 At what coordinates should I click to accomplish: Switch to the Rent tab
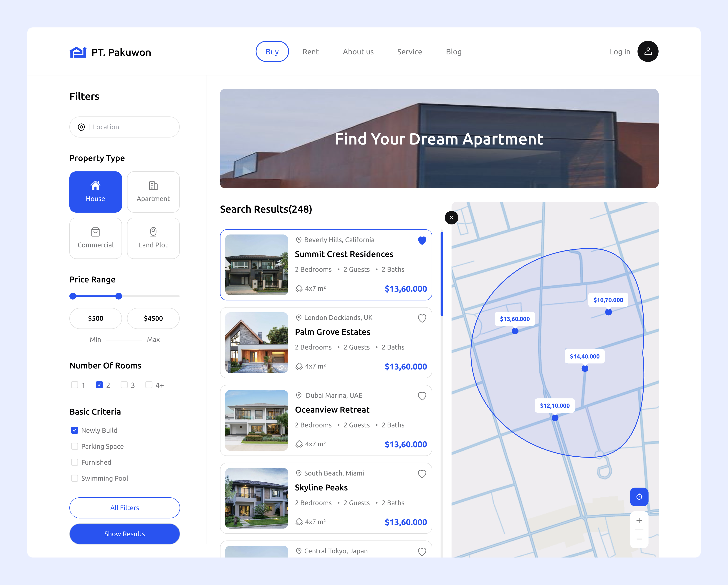[x=311, y=52]
